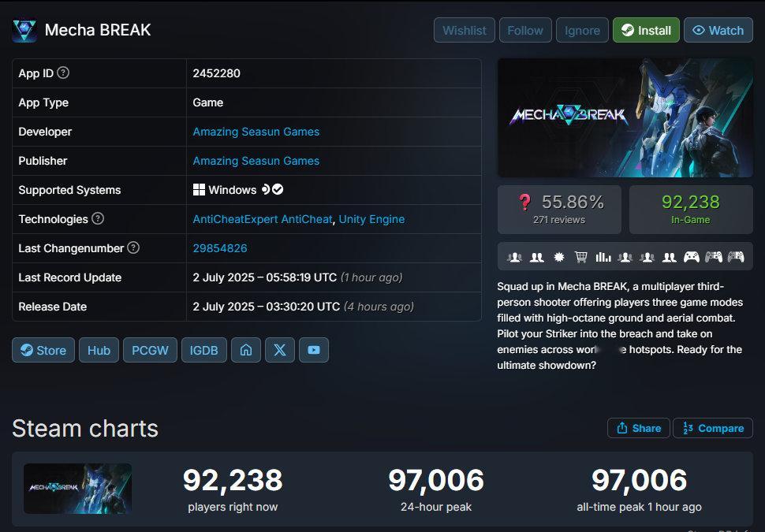Click the Steam Achievements starburst icon

[559, 257]
